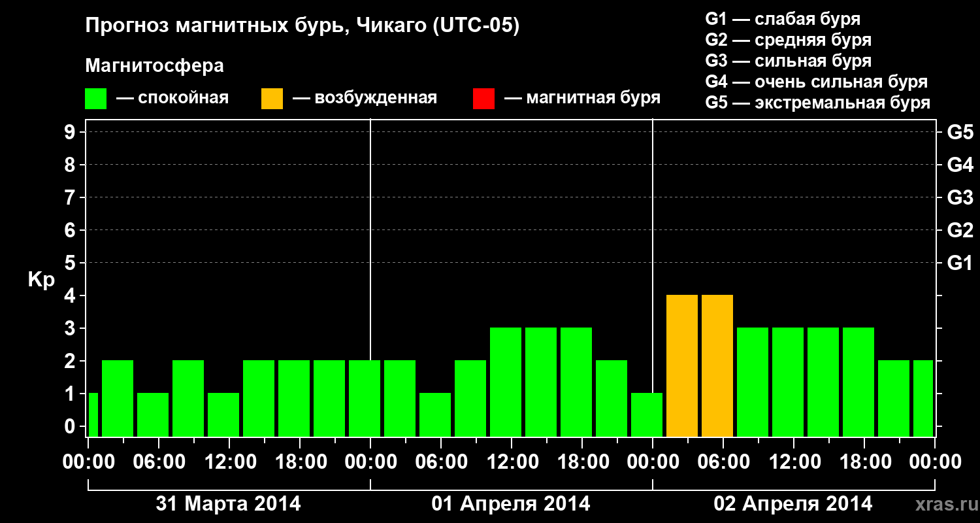
Task: Click 'G1 — слабая буря' in the legend
Action: (783, 19)
